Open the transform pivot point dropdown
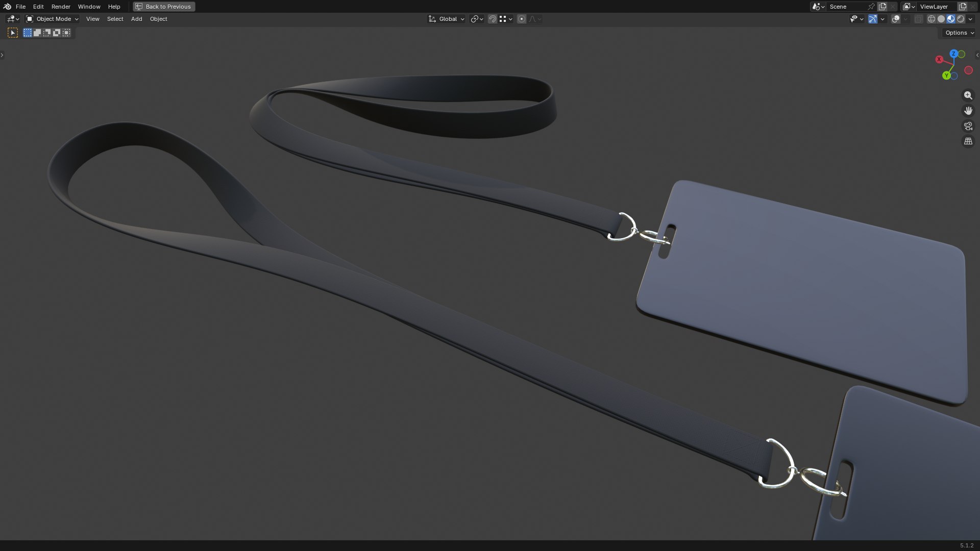 (477, 19)
